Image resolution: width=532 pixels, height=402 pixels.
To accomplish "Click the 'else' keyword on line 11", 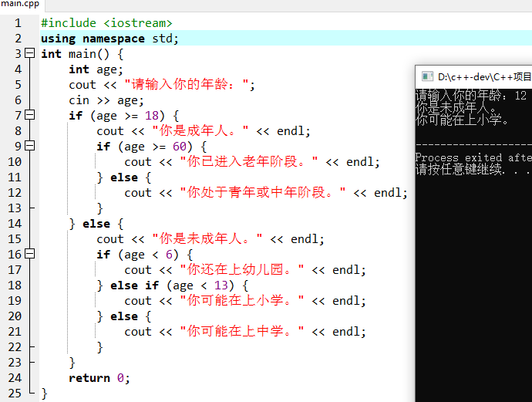I will pos(124,177).
